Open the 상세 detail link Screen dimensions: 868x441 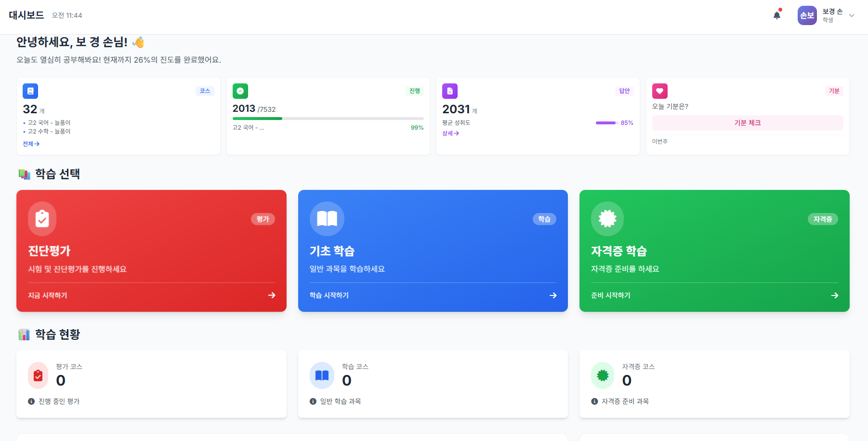click(x=451, y=134)
